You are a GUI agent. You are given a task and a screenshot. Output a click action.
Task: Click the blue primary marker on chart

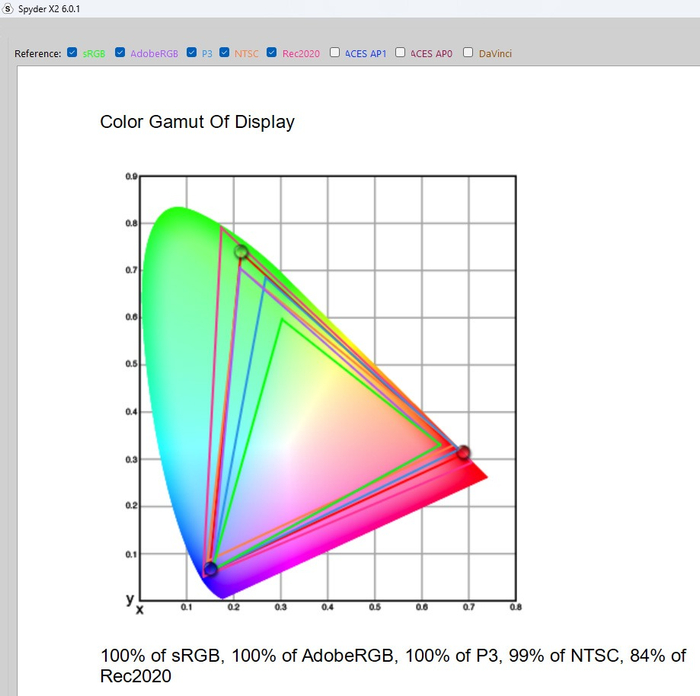pyautogui.click(x=210, y=569)
